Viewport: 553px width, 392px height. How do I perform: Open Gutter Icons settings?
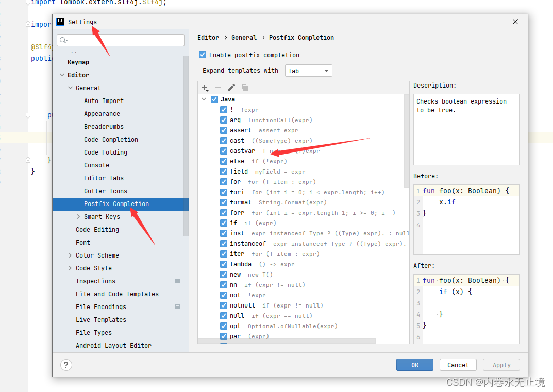[x=106, y=191]
